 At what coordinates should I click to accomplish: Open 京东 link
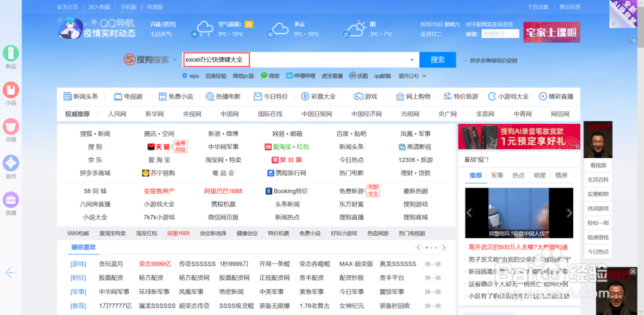[95, 160]
